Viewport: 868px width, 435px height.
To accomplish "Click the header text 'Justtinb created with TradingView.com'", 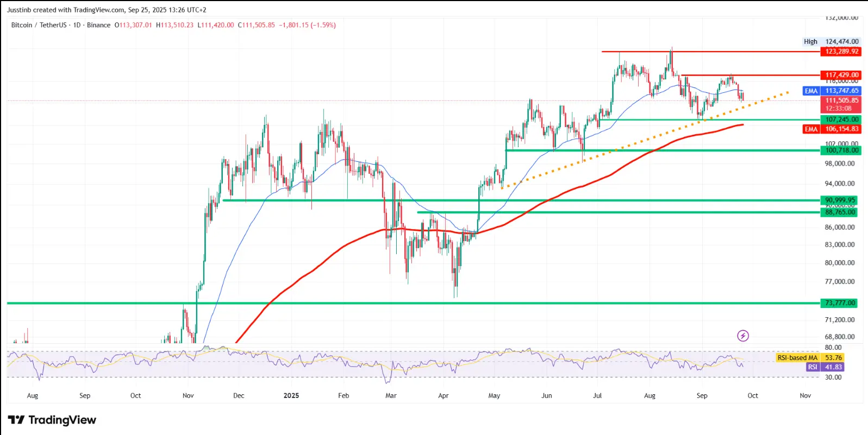I will 66,10.
